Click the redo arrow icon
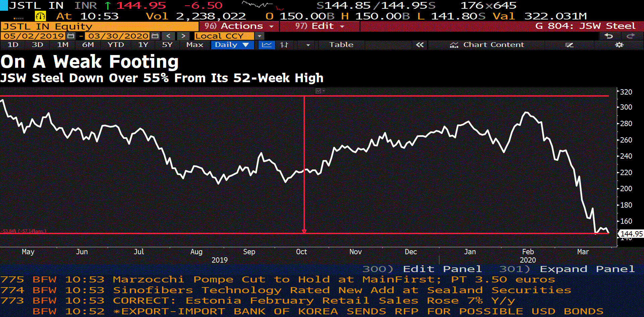The height and width of the screenshot is (317, 644). (631, 36)
